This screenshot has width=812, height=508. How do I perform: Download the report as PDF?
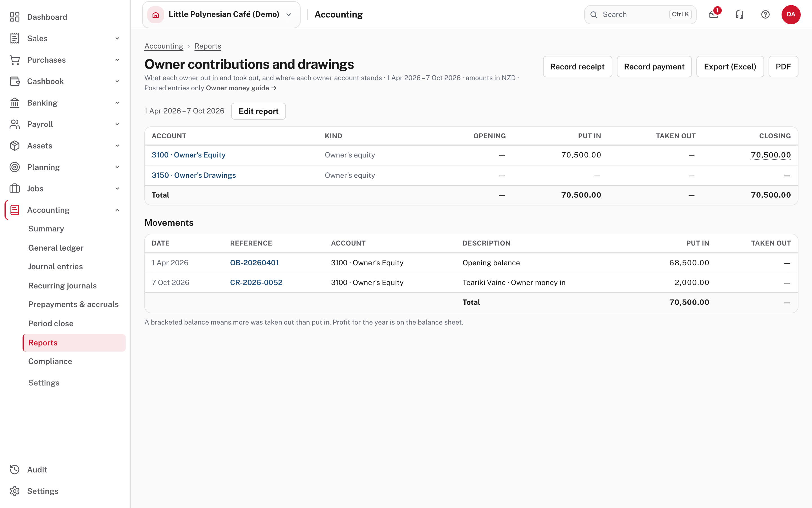783,67
